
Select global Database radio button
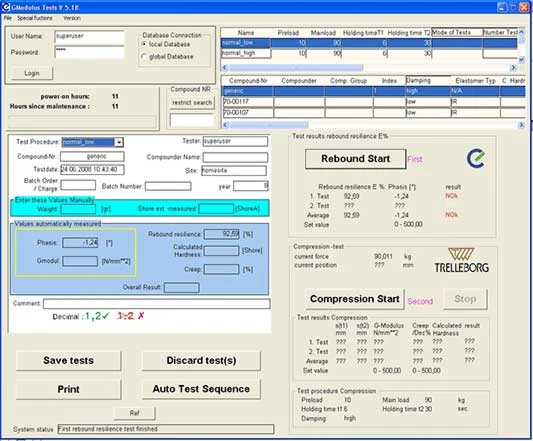click(144, 57)
